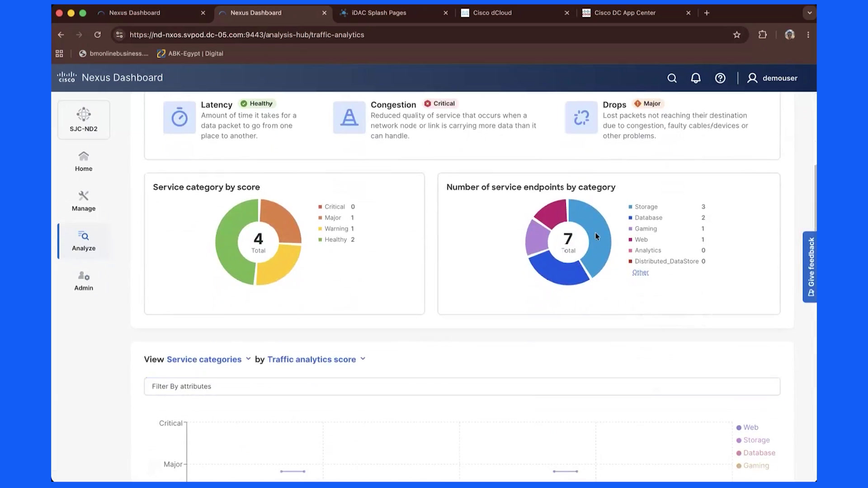Open the notifications bell icon

pyautogui.click(x=696, y=78)
